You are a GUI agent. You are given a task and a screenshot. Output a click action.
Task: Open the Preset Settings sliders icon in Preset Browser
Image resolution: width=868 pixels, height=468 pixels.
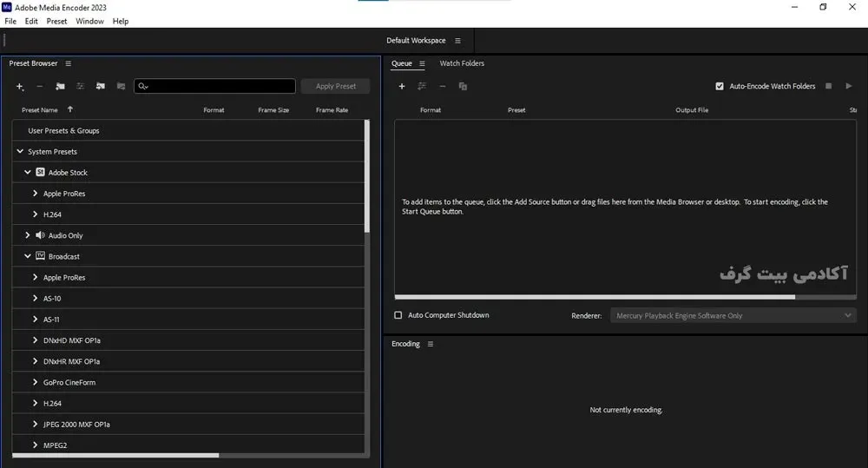click(80, 87)
